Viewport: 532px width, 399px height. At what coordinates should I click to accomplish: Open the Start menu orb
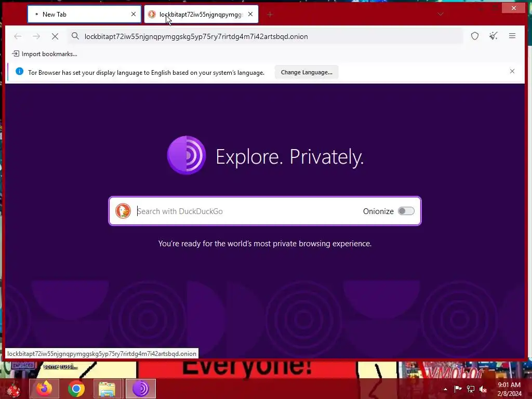pos(14,389)
